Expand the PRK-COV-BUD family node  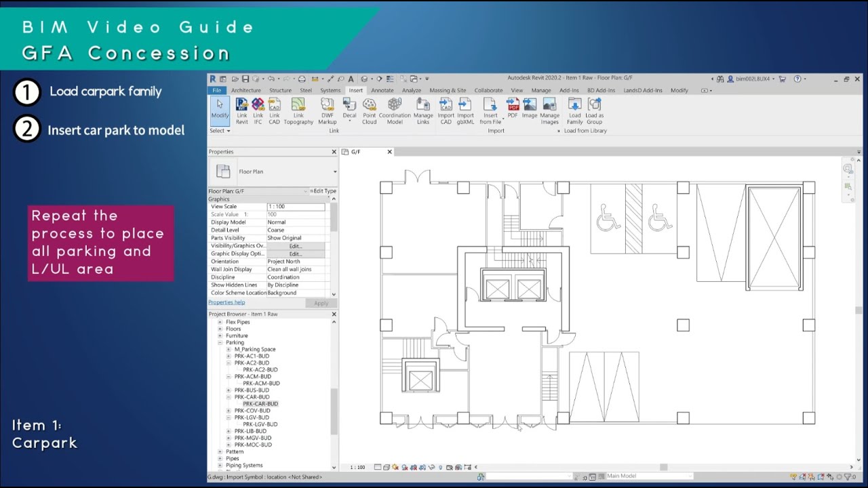[x=229, y=411]
